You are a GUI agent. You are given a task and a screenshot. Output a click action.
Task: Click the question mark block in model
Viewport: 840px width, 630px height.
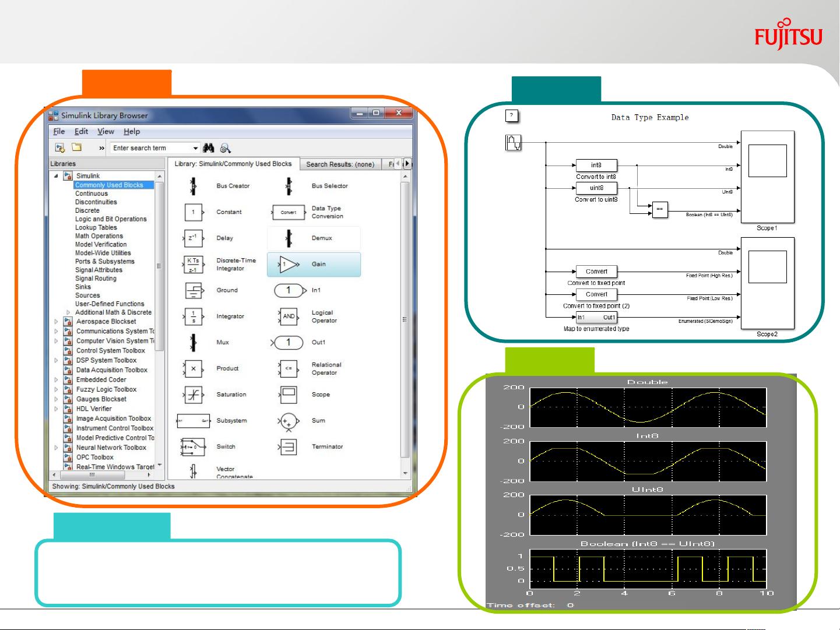click(511, 115)
